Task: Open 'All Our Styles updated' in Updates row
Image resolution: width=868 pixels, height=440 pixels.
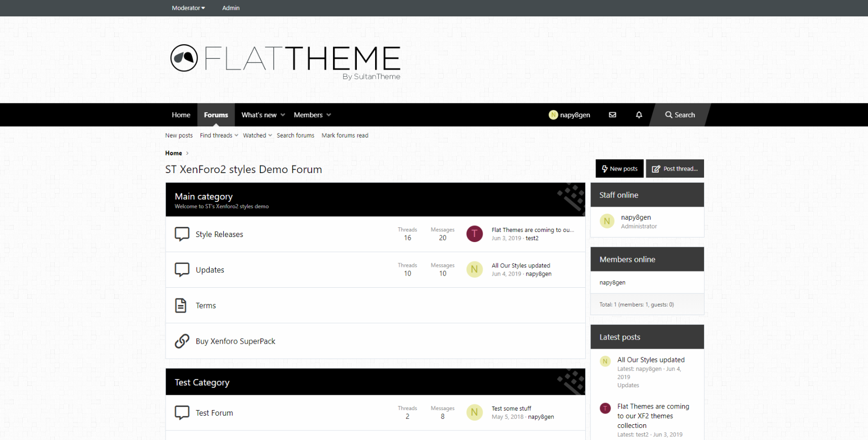Action: pos(521,265)
